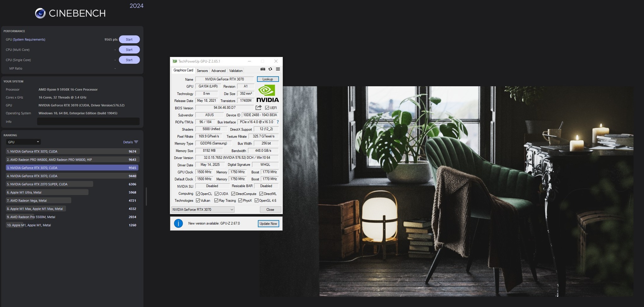Click the Info input field in Your System
The height and width of the screenshot is (307, 644).
[88, 121]
